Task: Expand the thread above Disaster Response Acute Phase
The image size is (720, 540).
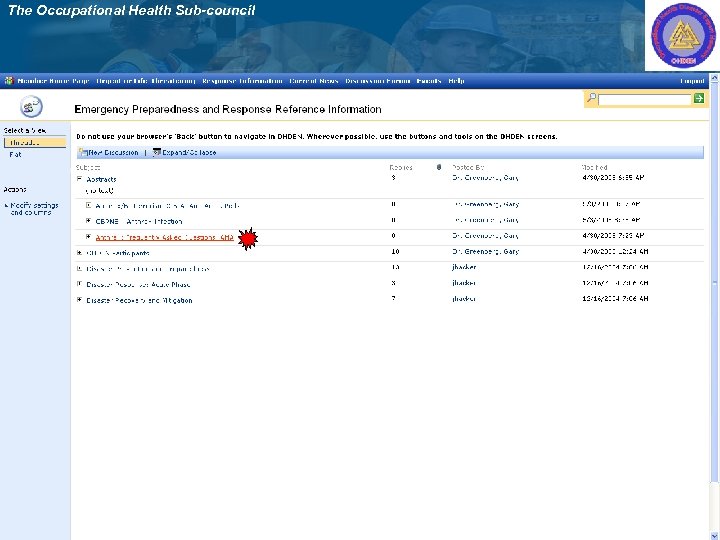Action: coord(79,269)
